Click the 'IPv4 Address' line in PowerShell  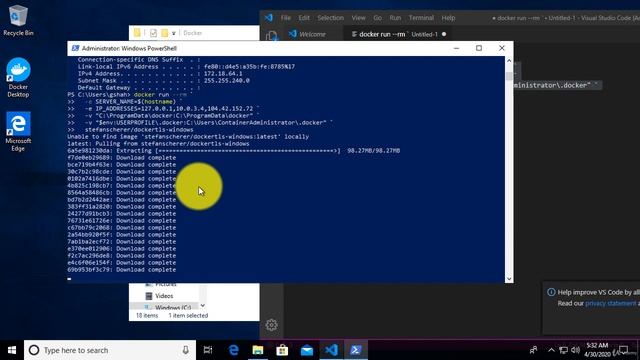160,73
